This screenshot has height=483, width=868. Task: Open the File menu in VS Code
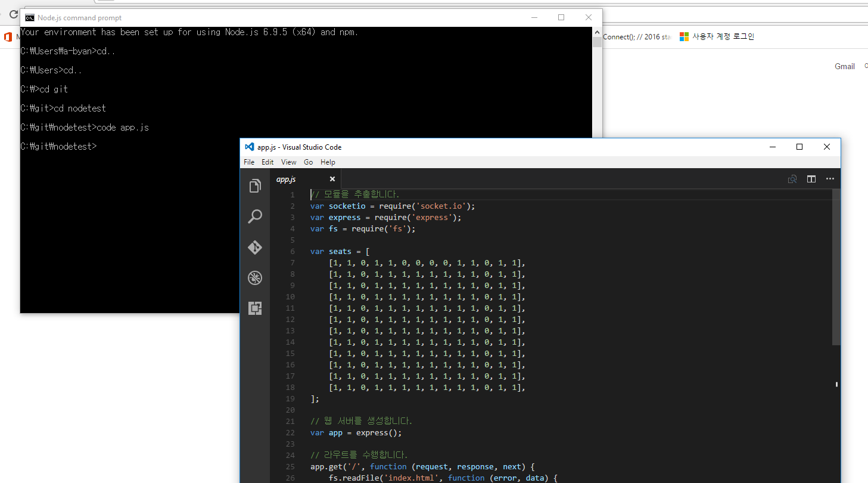coord(249,162)
